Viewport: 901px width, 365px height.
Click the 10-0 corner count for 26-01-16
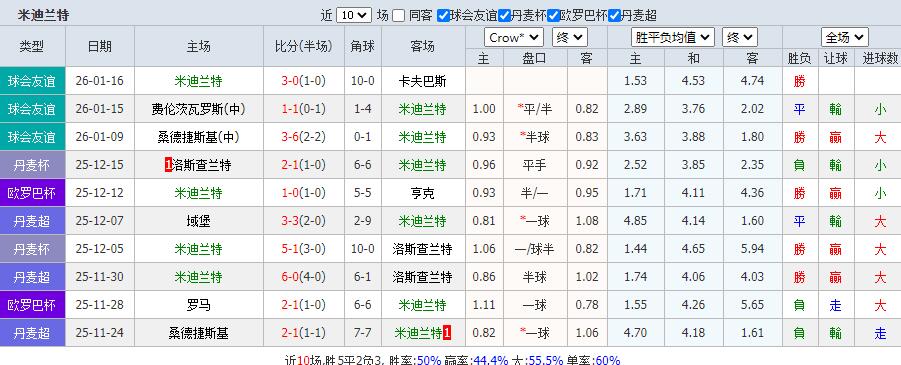coord(363,82)
